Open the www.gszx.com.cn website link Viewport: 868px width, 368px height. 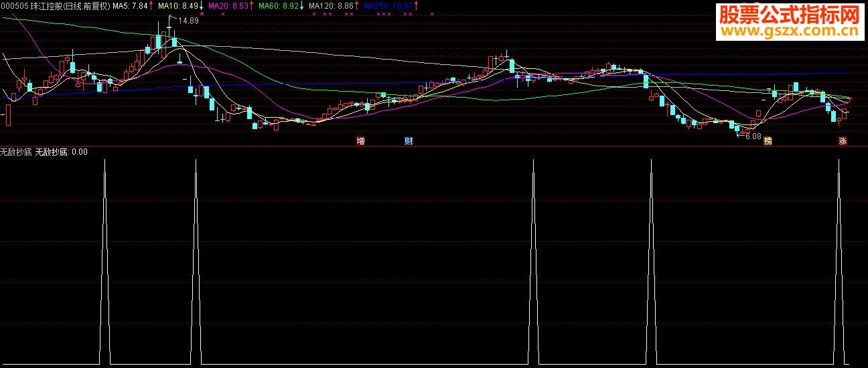(x=789, y=31)
